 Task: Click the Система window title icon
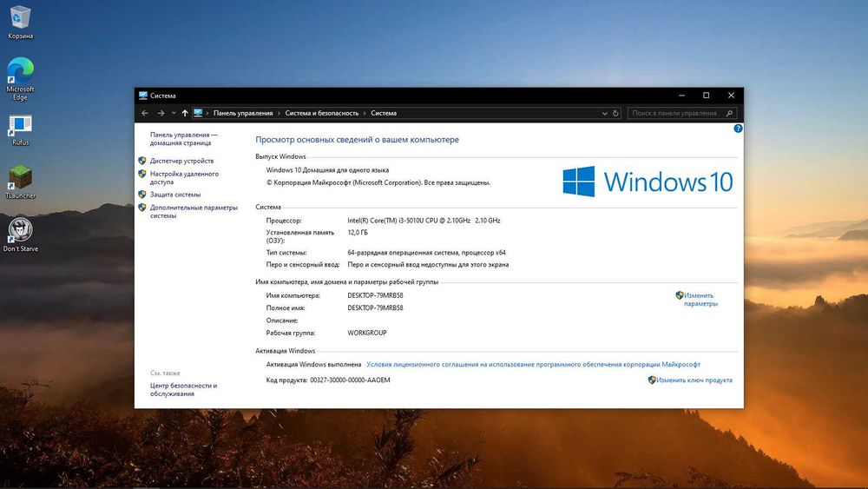click(x=143, y=96)
